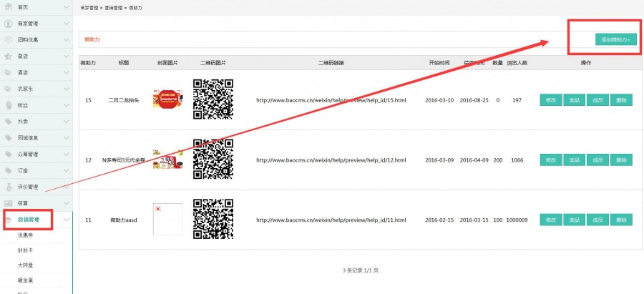The width and height of the screenshot is (644, 294).
Task: Click the QR code of row 12
Action: (x=213, y=160)
